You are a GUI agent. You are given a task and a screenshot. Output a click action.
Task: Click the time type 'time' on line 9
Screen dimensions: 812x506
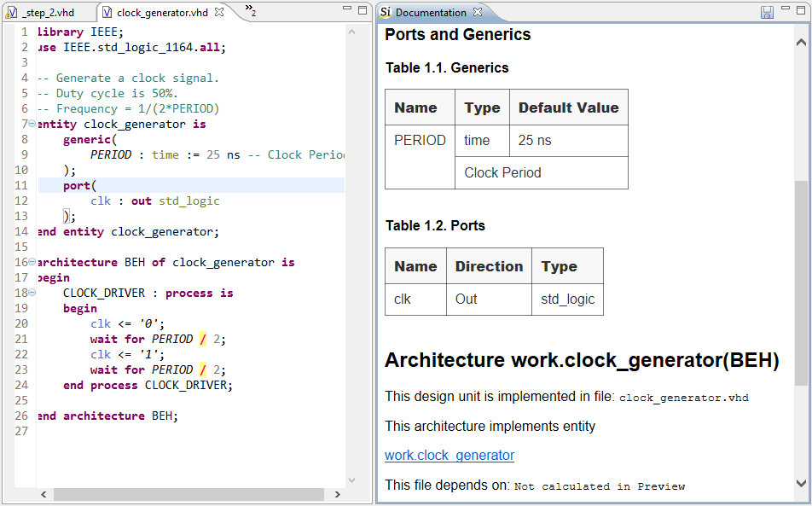click(165, 154)
